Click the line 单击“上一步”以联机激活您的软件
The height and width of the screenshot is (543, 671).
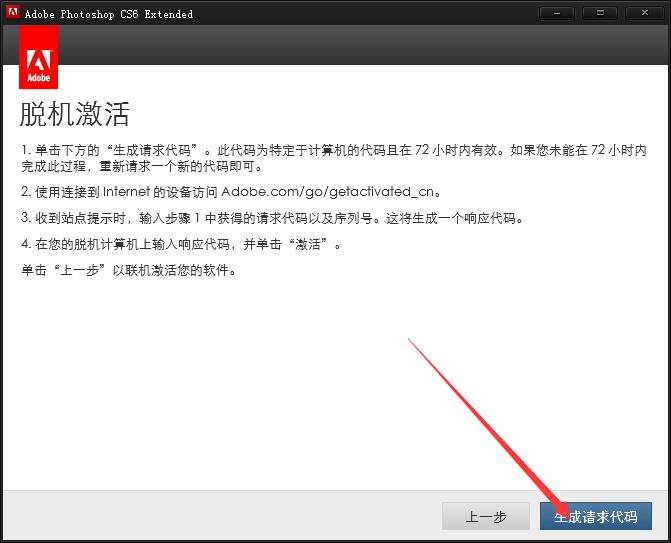coord(129,270)
